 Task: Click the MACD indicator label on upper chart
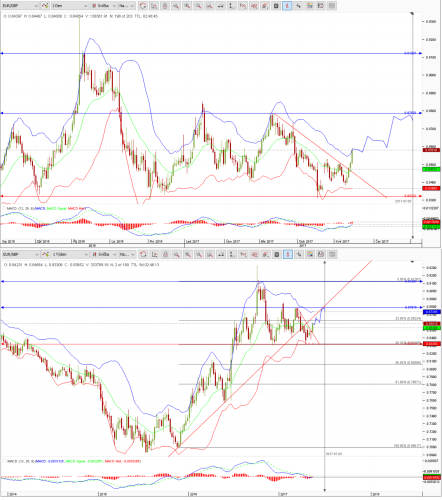(20, 208)
